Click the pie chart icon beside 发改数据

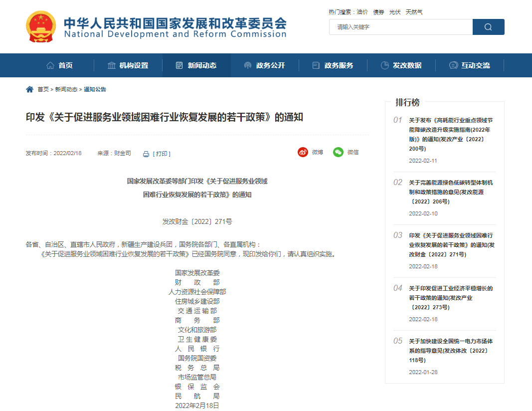[x=384, y=65]
